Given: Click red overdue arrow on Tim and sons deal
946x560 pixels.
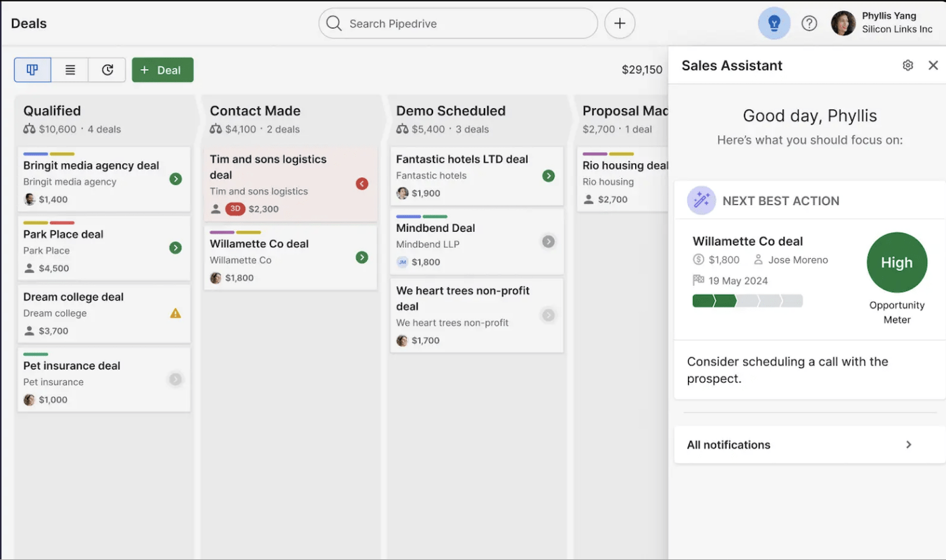Looking at the screenshot, I should (x=362, y=184).
